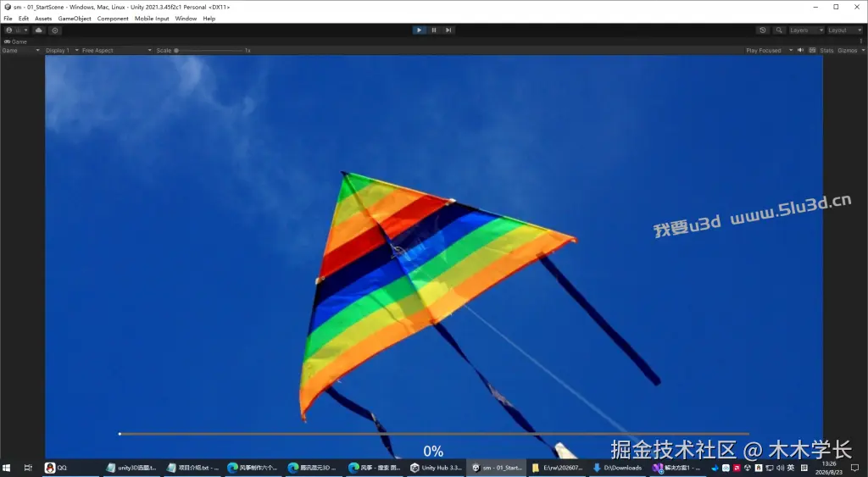Switch to Edge 腾讯混元3D window
Image resolution: width=868 pixels, height=477 pixels.
[314, 468]
